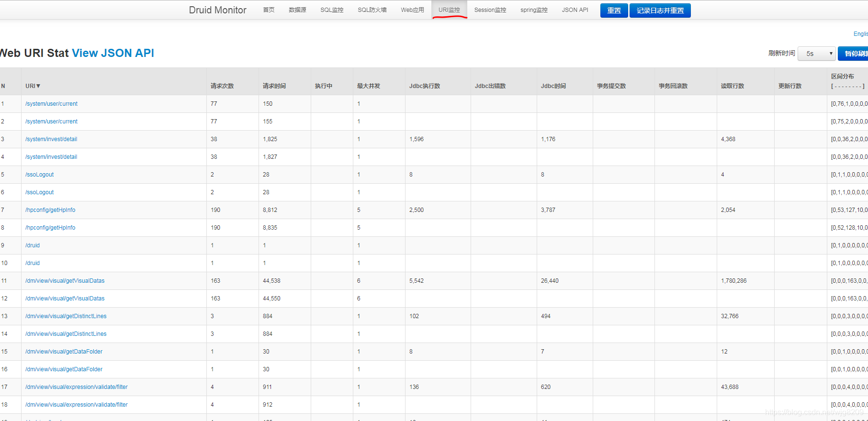Open /hpconfig/getHpInfo link in row 7
The width and height of the screenshot is (868, 421).
pyautogui.click(x=50, y=210)
